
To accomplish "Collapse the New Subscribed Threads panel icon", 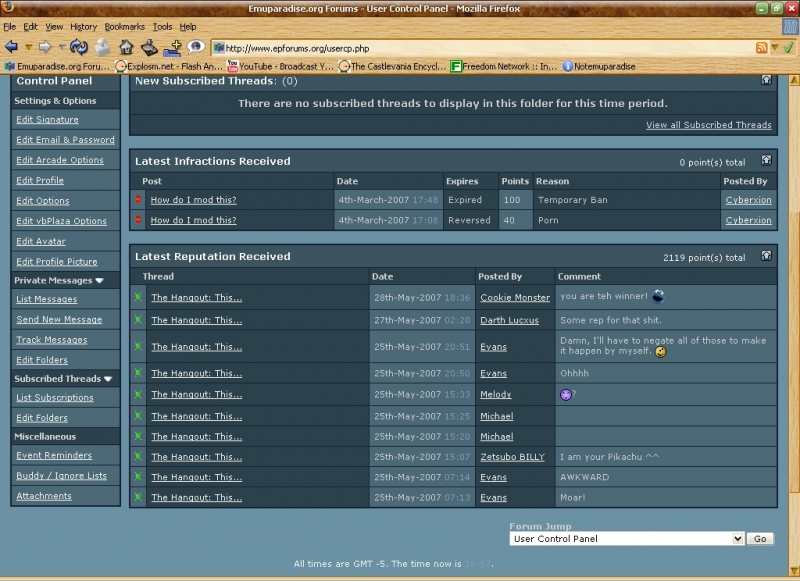I will [x=766, y=80].
